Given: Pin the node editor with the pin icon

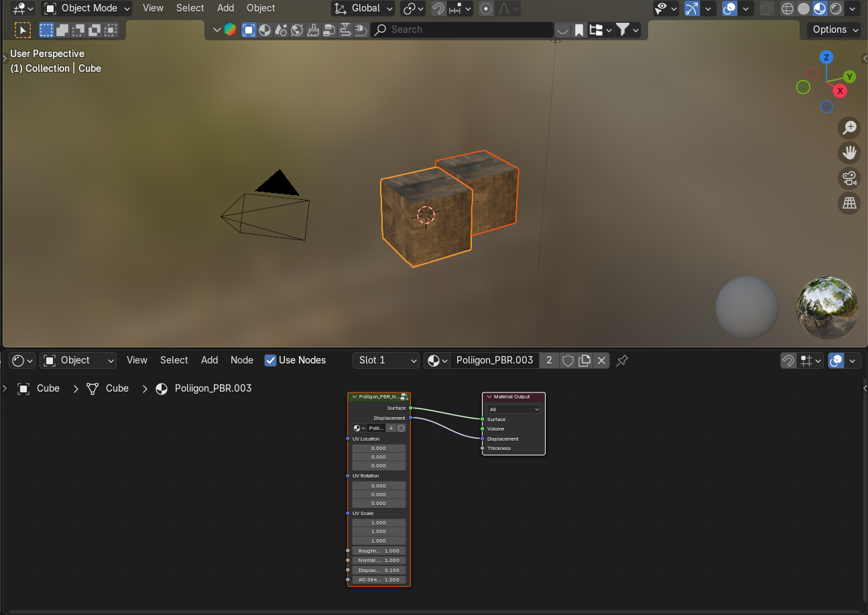Looking at the screenshot, I should pos(622,360).
